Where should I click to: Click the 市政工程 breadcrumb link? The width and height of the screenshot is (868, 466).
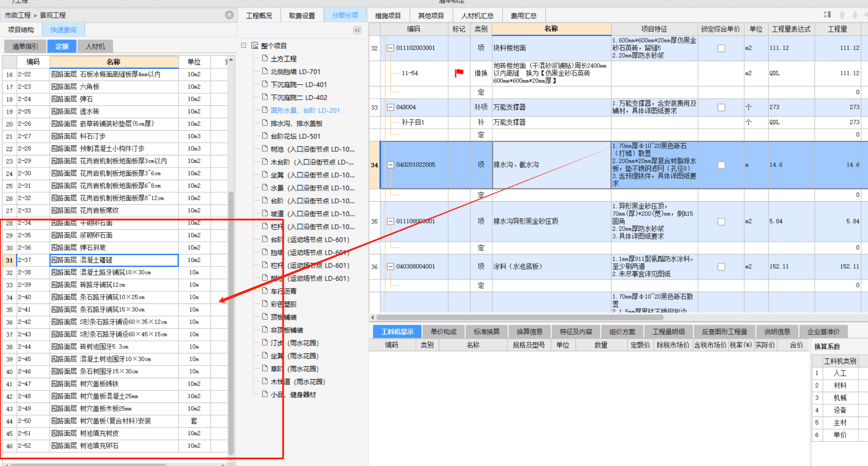pos(18,15)
